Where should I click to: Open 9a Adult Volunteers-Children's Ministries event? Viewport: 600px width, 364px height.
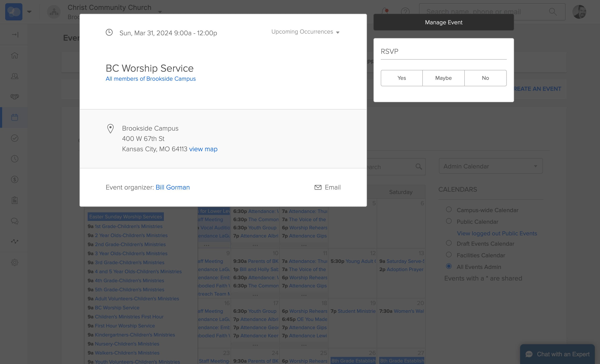[133, 299]
